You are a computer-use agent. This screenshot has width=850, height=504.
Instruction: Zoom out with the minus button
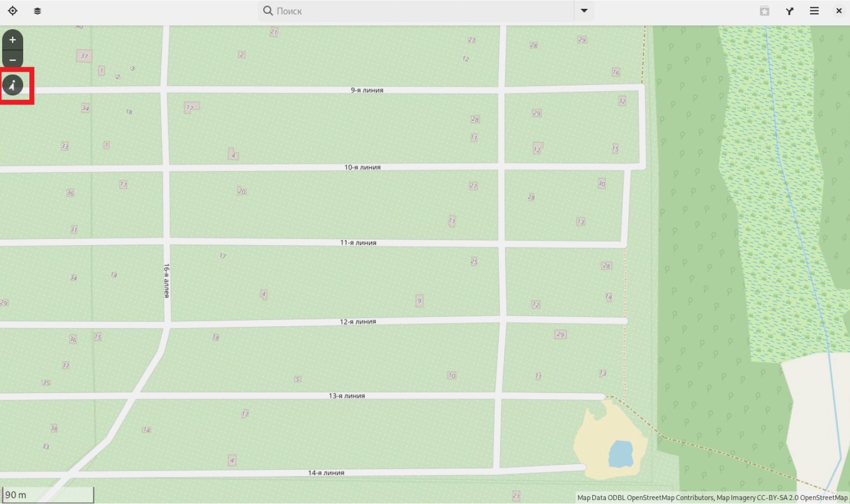click(x=13, y=60)
